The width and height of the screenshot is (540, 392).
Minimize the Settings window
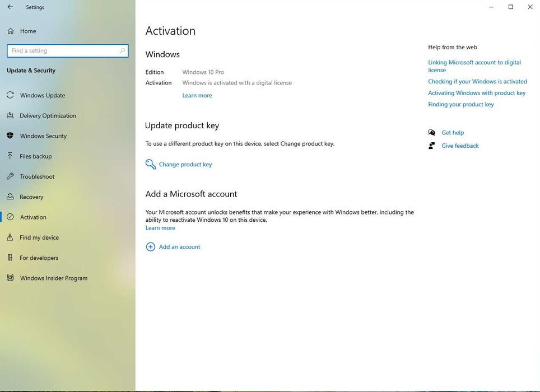[491, 7]
